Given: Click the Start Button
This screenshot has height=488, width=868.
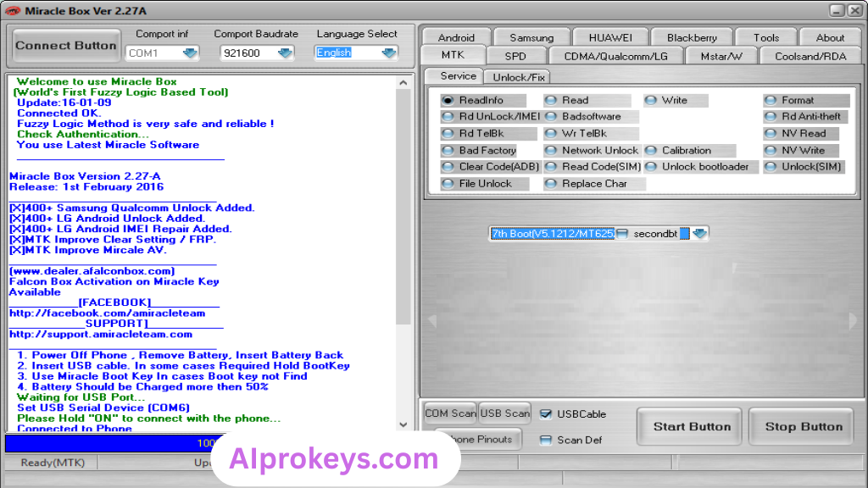Looking at the screenshot, I should point(690,427).
